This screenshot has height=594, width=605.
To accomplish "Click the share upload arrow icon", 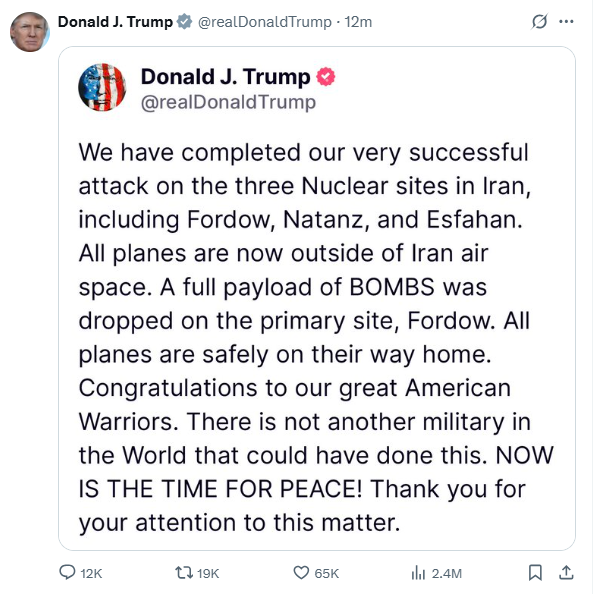I will coord(566,573).
